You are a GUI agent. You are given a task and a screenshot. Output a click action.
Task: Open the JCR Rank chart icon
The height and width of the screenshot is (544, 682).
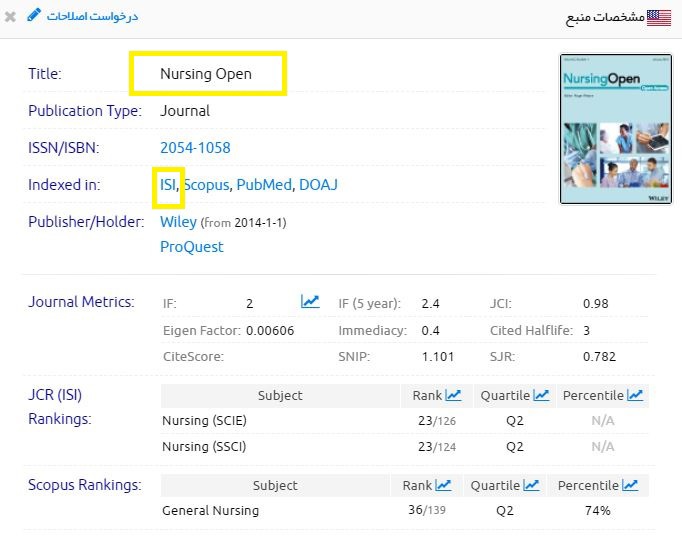(x=453, y=396)
